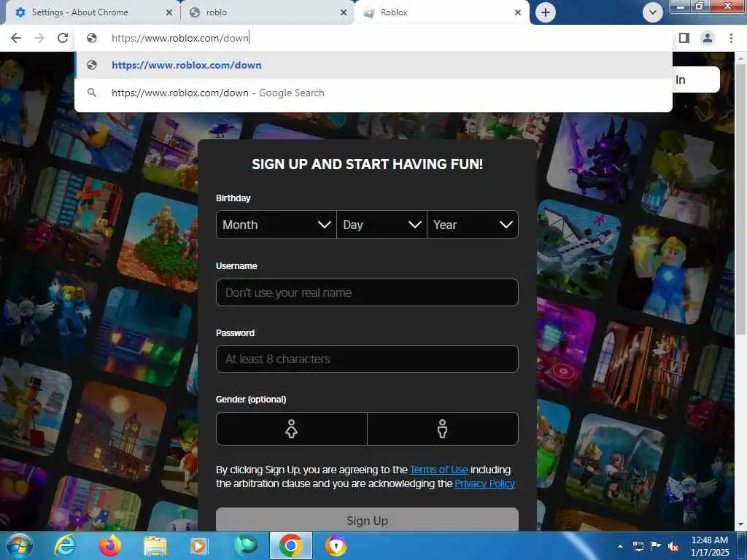Select the male gender icon
Image resolution: width=747 pixels, height=560 pixels.
coord(443,429)
